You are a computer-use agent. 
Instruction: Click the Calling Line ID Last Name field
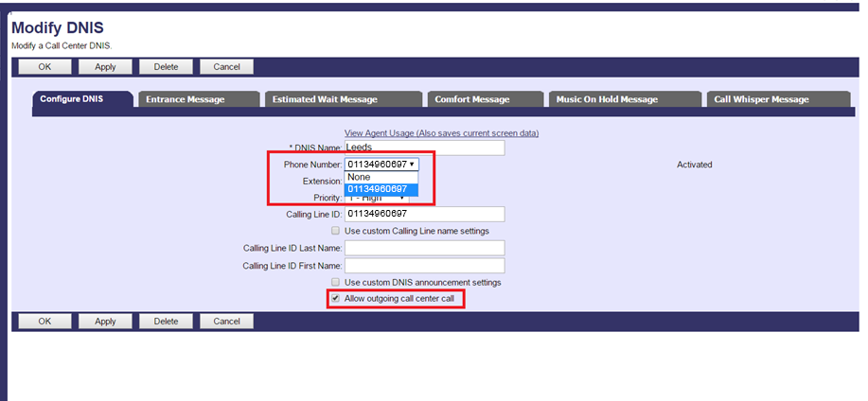(425, 249)
